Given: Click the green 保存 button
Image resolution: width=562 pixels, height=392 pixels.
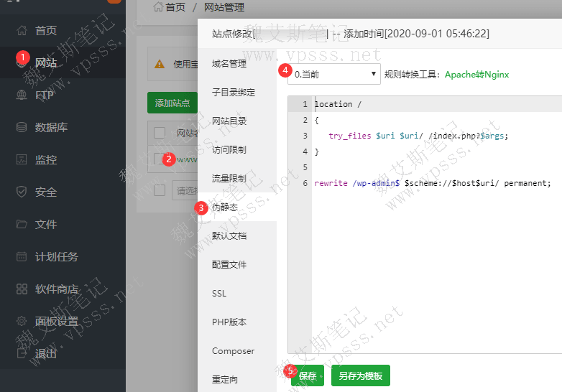Looking at the screenshot, I should [307, 375].
